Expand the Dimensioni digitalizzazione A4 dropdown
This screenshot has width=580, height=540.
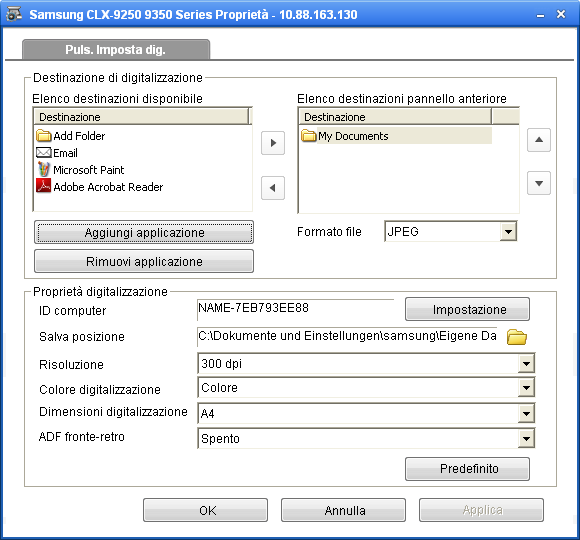tap(526, 414)
